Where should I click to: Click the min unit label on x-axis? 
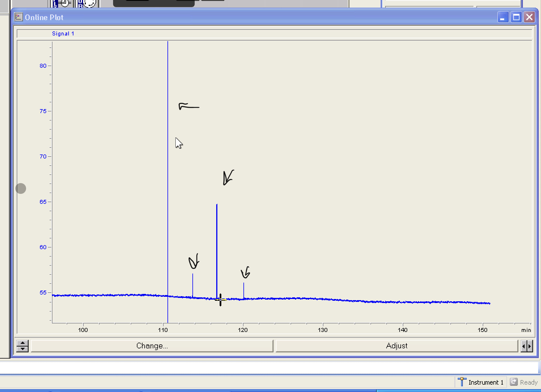point(526,330)
